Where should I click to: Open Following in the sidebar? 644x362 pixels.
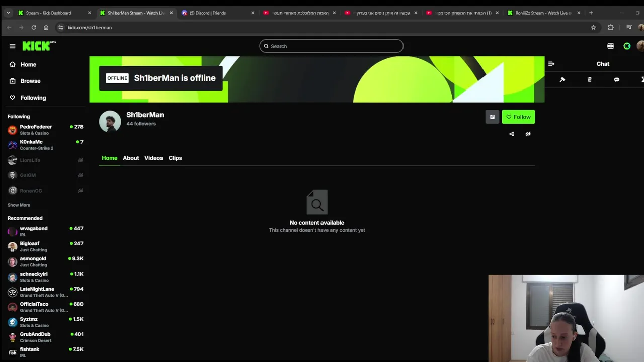point(33,98)
